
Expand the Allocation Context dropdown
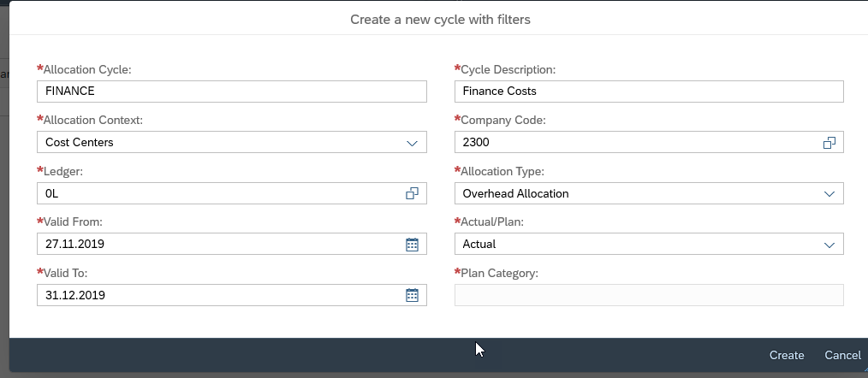[x=412, y=143]
